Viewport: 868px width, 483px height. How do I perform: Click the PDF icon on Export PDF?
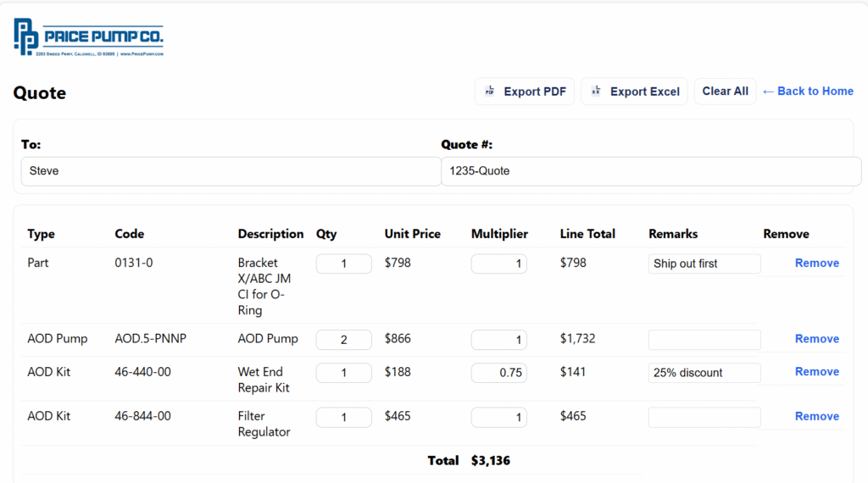pyautogui.click(x=489, y=92)
